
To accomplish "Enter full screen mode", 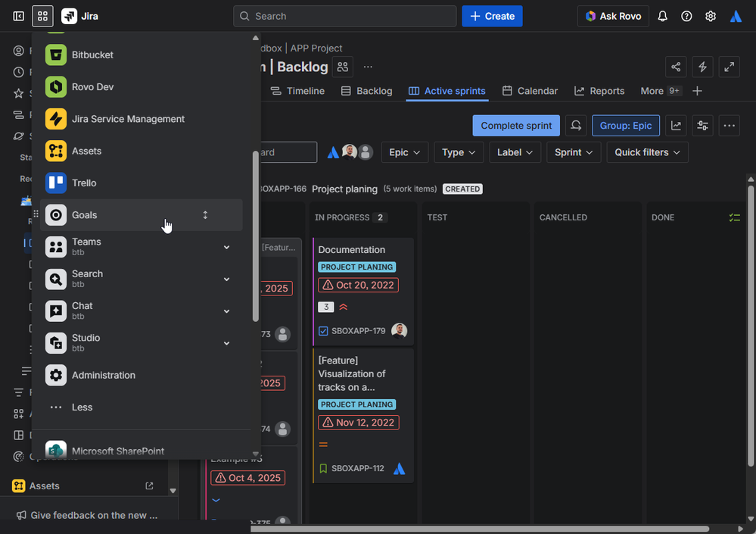I will click(x=729, y=67).
